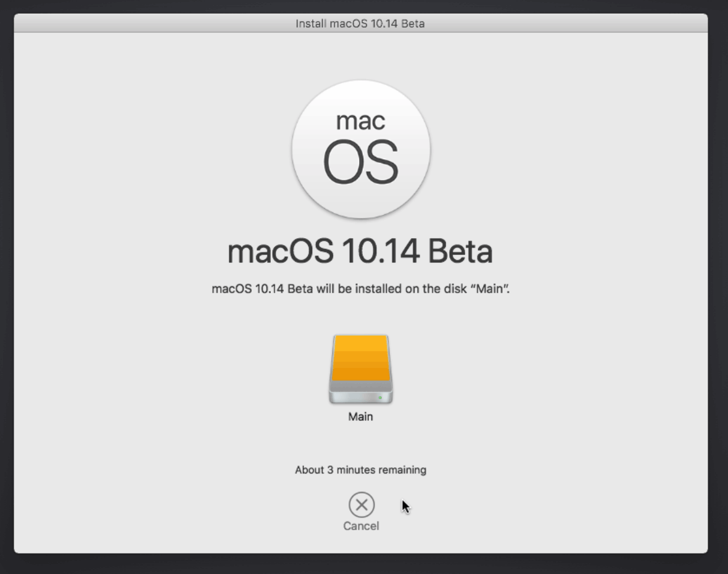728x574 pixels.
Task: Click the text about installing on disk "Main"
Action: (x=361, y=289)
